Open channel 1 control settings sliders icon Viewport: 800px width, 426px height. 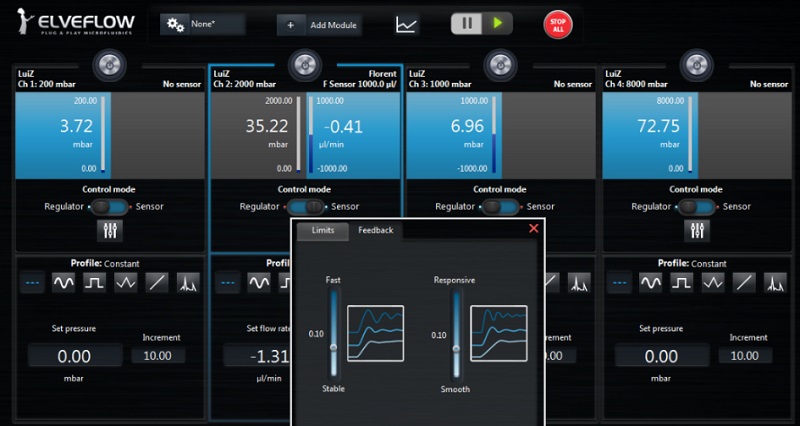pos(108,230)
